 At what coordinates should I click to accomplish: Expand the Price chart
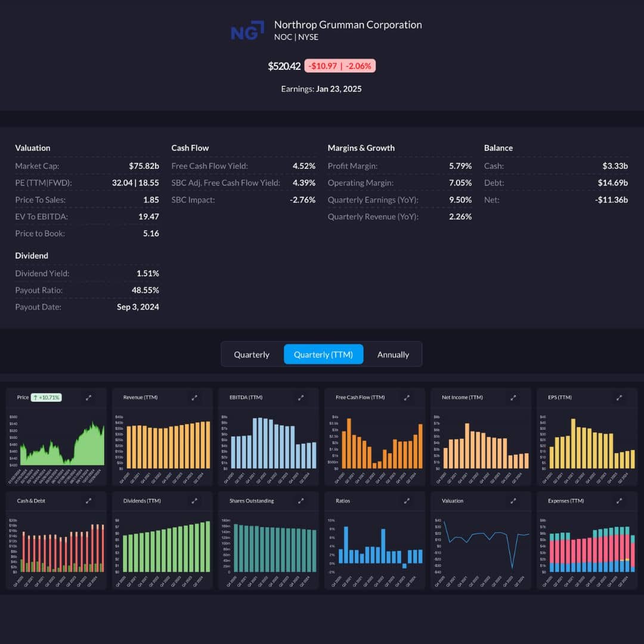[88, 398]
